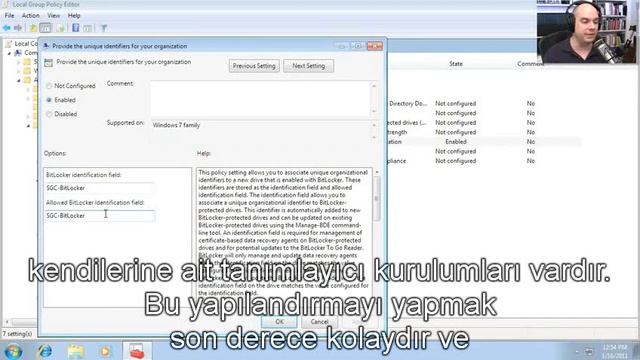640x360 pixels.
Task: Click the Back arrow in the toolbar
Action: click(x=7, y=28)
